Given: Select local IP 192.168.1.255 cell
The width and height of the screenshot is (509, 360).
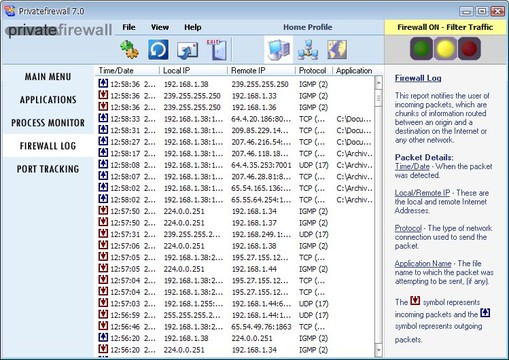Looking at the screenshot, I should coord(193,304).
